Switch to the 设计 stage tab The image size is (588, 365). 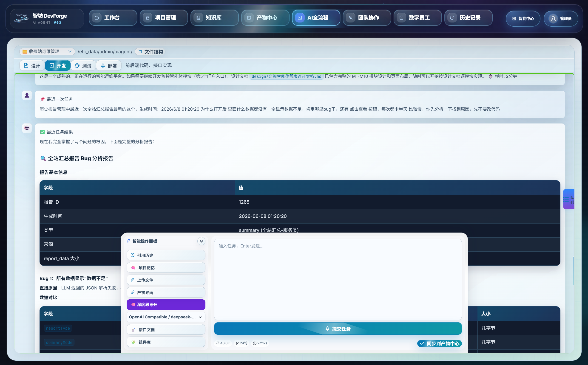tap(32, 66)
